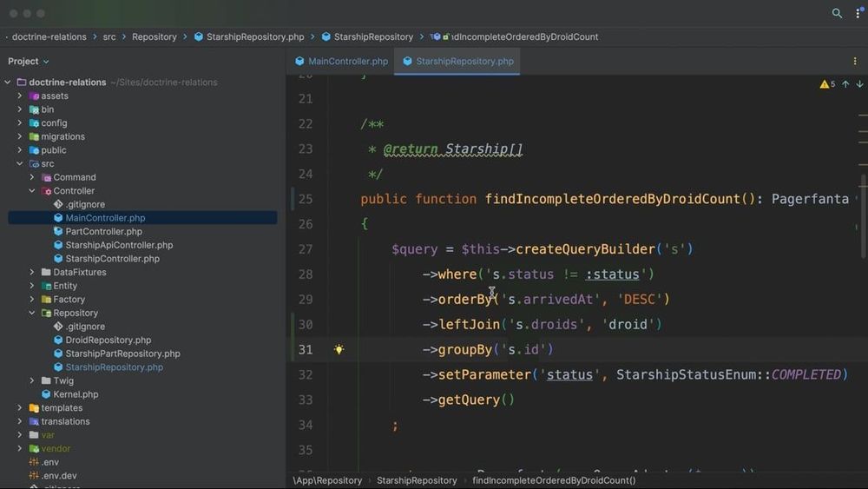
Task: Click the .env file icon
Action: 35,462
